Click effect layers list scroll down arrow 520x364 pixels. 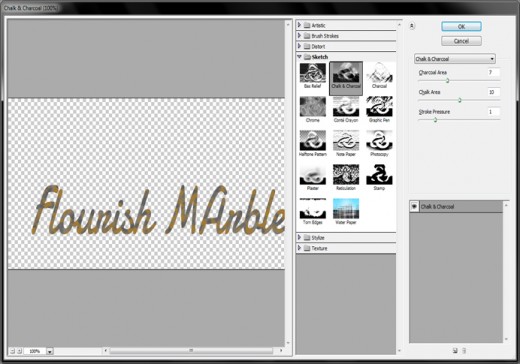click(506, 339)
